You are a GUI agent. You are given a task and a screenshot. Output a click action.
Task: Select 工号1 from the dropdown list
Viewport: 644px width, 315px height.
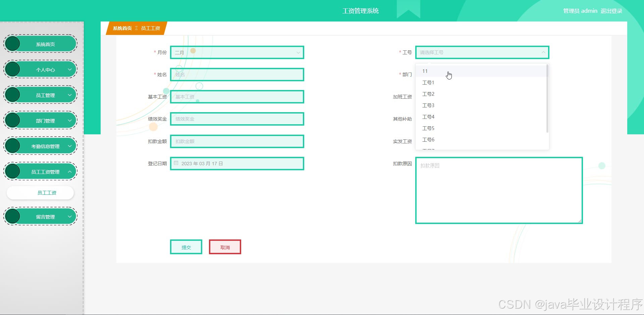(x=481, y=83)
